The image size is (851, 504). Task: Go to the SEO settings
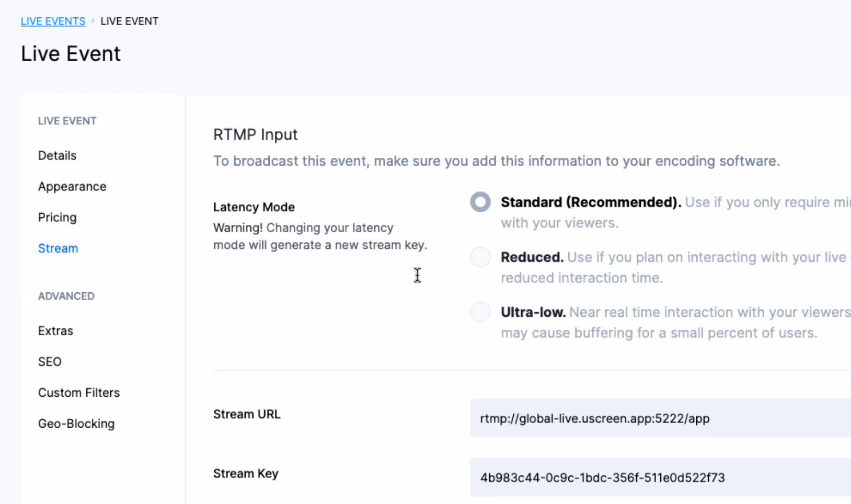click(x=50, y=362)
